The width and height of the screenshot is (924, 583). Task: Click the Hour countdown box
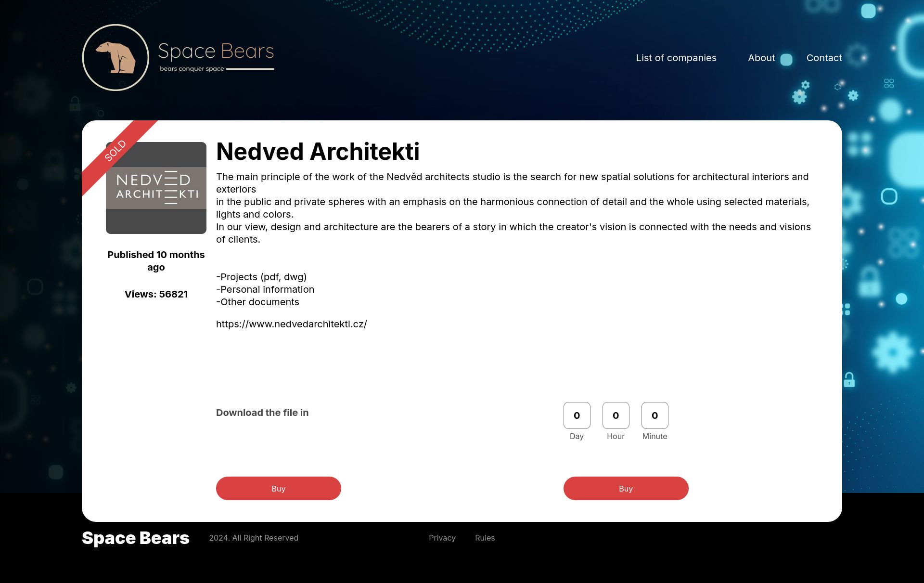pos(616,415)
